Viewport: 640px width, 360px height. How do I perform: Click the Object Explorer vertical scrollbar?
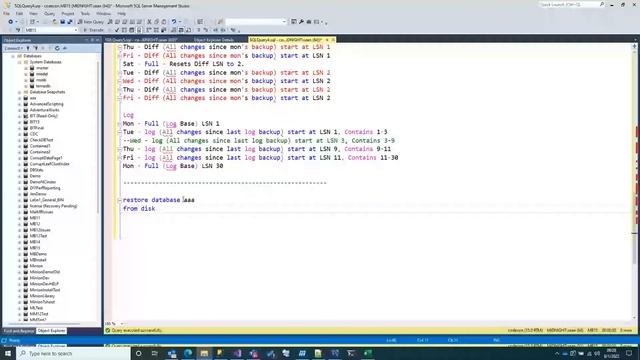[98, 137]
